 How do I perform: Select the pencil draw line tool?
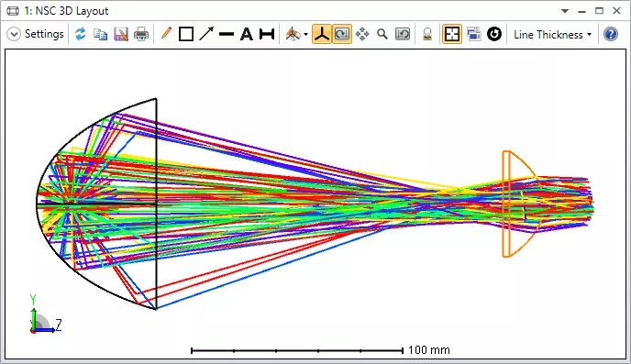click(x=166, y=33)
